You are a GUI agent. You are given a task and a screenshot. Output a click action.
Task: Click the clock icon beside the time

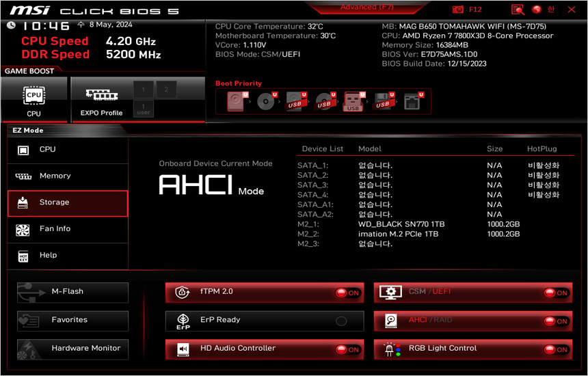(11, 25)
